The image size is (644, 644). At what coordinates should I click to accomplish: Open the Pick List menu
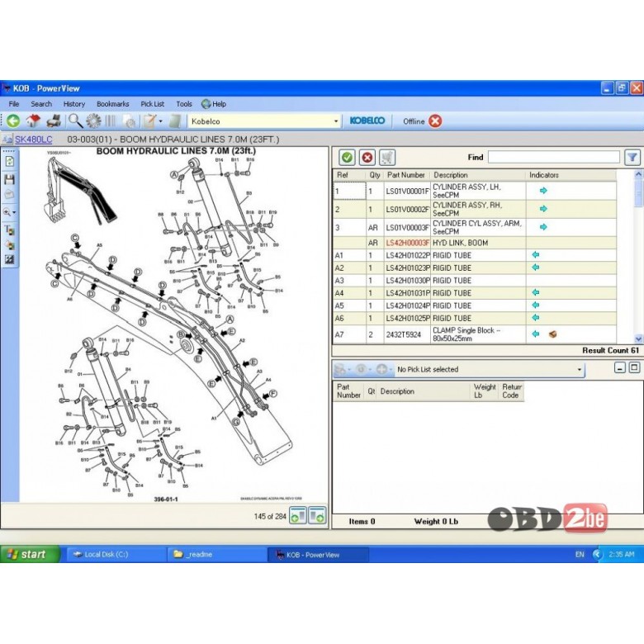[x=153, y=104]
